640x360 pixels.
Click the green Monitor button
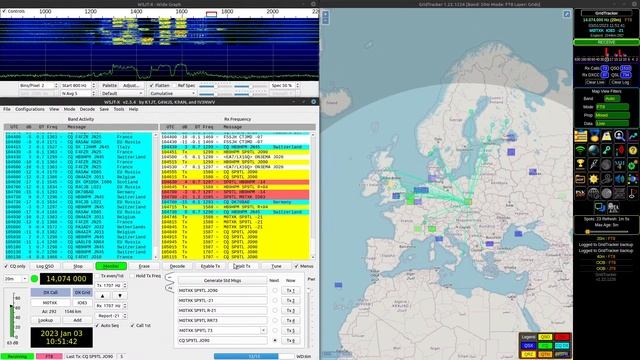point(111,266)
